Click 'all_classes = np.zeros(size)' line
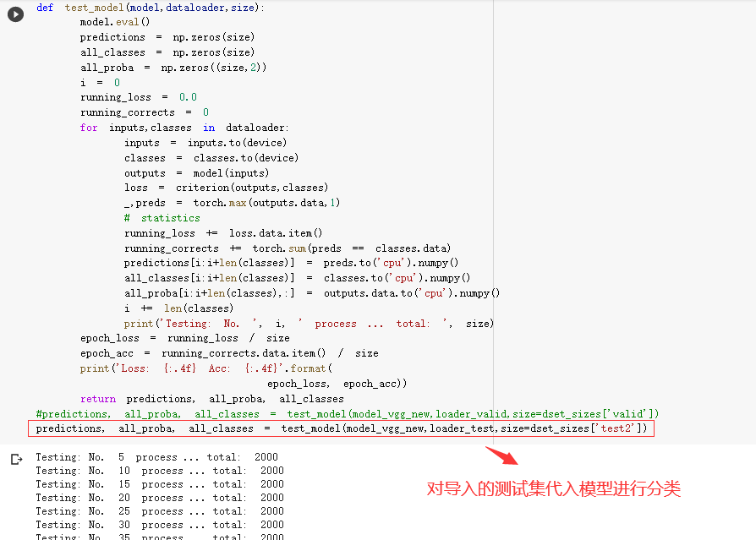Image resolution: width=756 pixels, height=540 pixels. point(167,52)
